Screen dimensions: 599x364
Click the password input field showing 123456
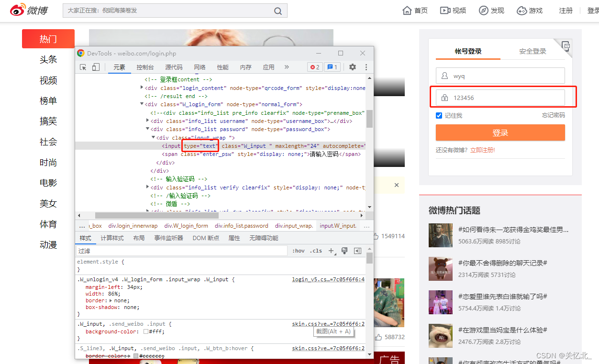500,98
